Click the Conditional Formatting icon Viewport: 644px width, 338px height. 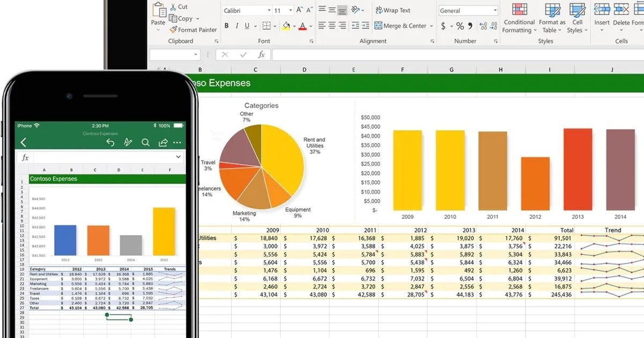coord(519,10)
